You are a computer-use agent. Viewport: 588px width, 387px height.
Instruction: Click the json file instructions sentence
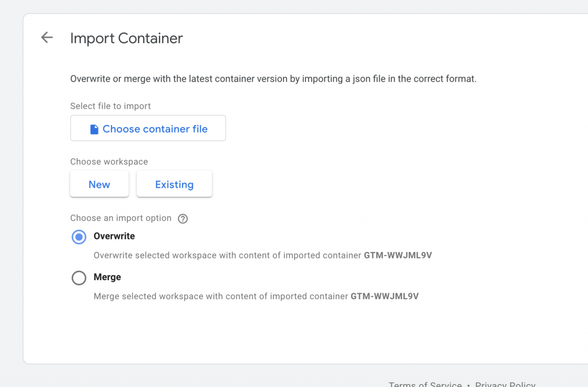coord(273,79)
